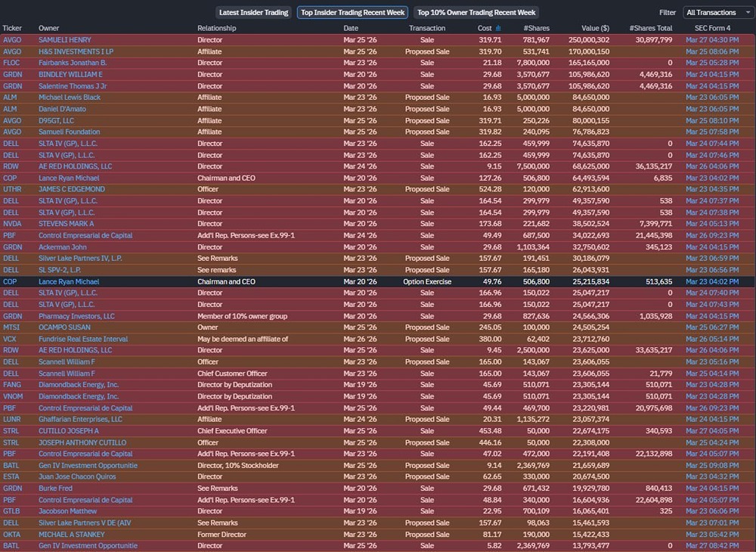Click the NVDA ticker link
This screenshot has height=552, width=756.
pos(12,224)
